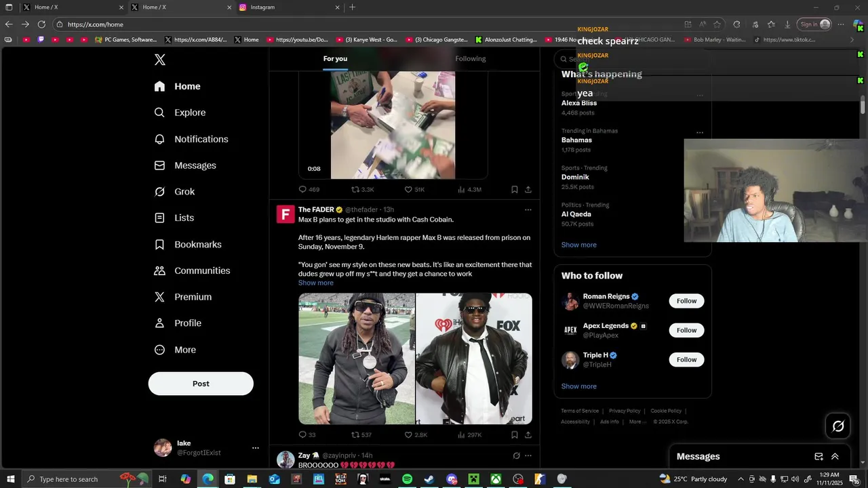Follow Triple H

[686, 360]
